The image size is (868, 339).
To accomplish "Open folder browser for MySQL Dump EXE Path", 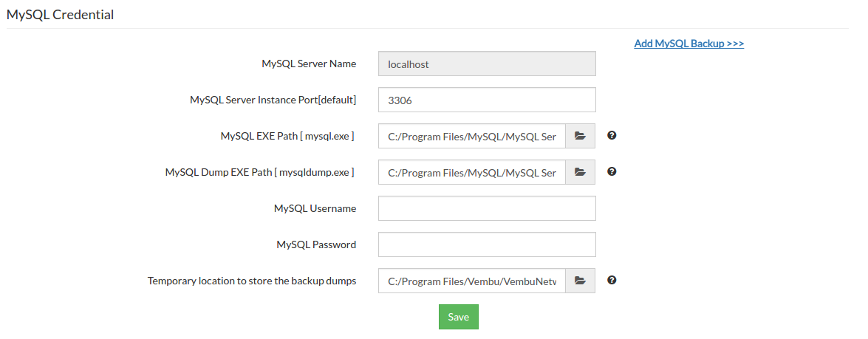I will click(x=580, y=172).
